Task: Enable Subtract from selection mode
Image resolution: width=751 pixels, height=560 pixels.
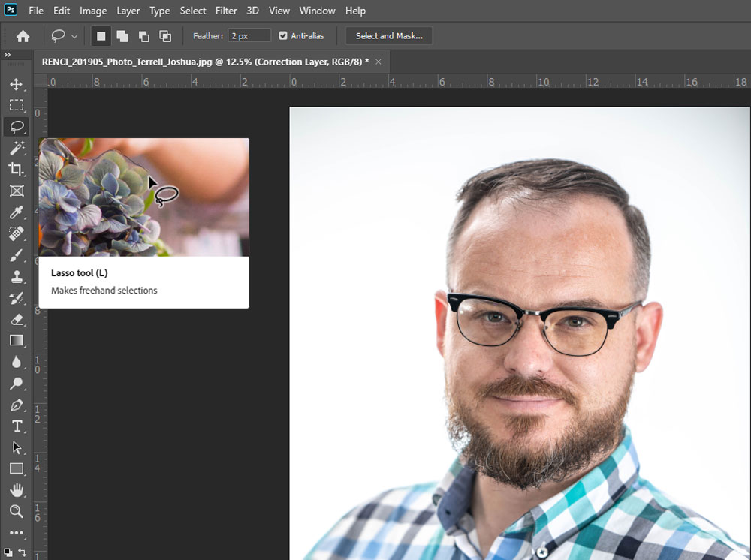Action: click(x=143, y=36)
